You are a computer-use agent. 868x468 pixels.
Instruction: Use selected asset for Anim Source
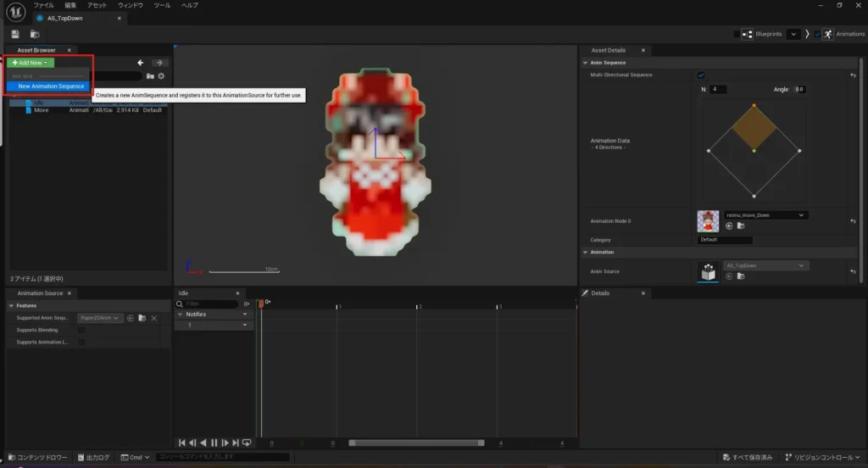point(729,276)
